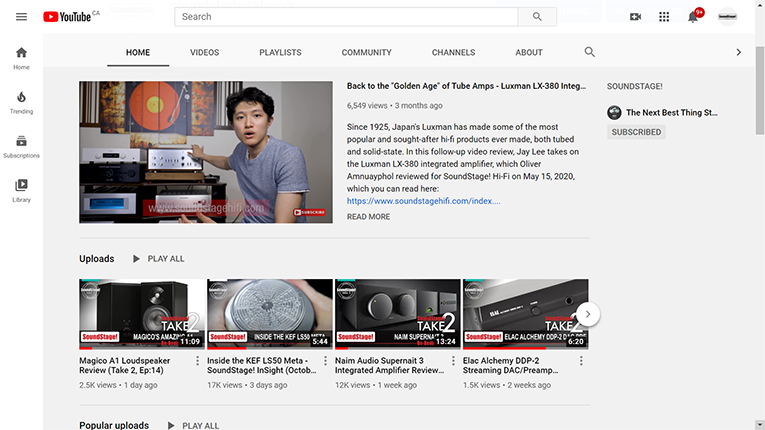Switch to the COMMUNITY tab
765x430 pixels.
pyautogui.click(x=366, y=52)
